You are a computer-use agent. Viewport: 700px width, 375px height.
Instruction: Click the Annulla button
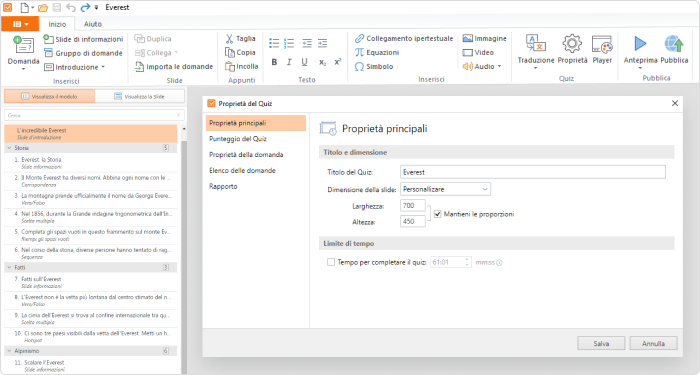pyautogui.click(x=654, y=343)
